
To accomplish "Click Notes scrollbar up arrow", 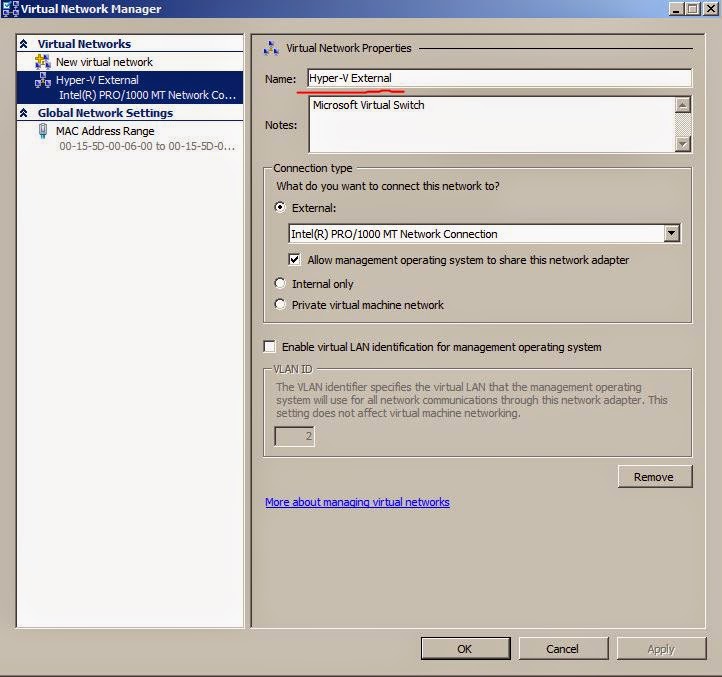I will (682, 105).
